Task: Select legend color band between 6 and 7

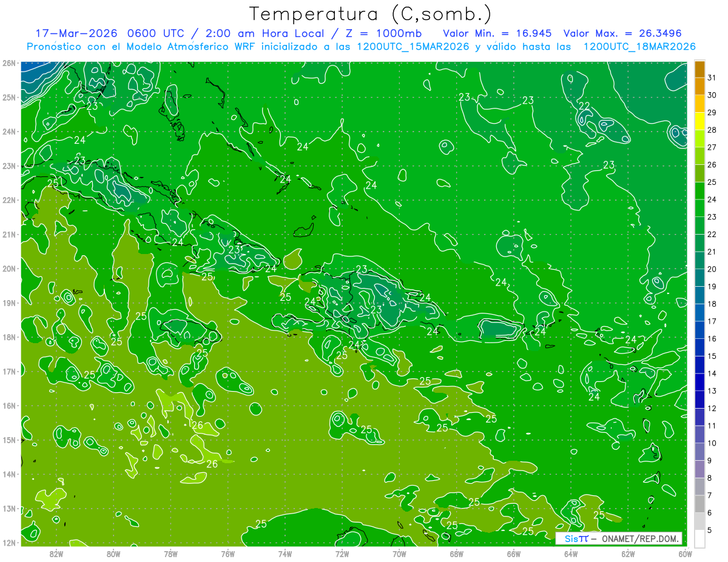Action: (x=699, y=504)
